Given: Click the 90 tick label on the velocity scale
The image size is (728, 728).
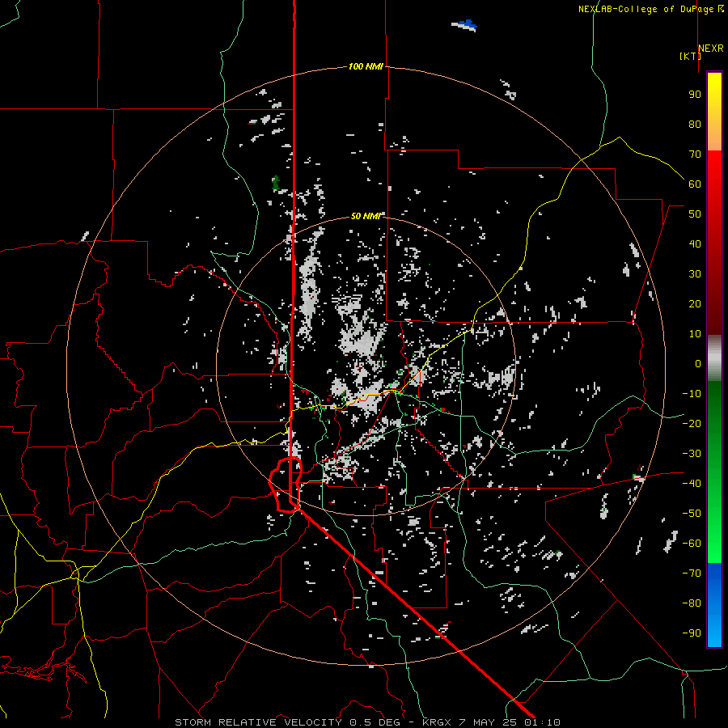Looking at the screenshot, I should (695, 95).
